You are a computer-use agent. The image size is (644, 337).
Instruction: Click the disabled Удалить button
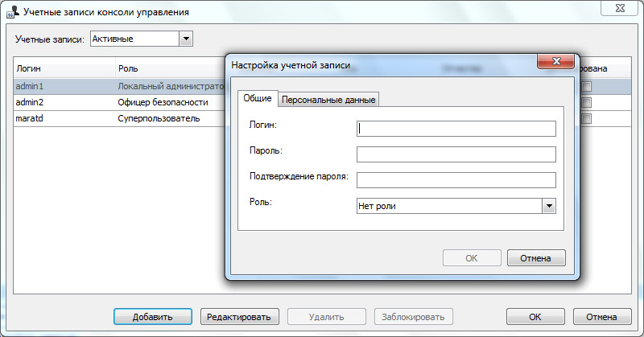[327, 317]
